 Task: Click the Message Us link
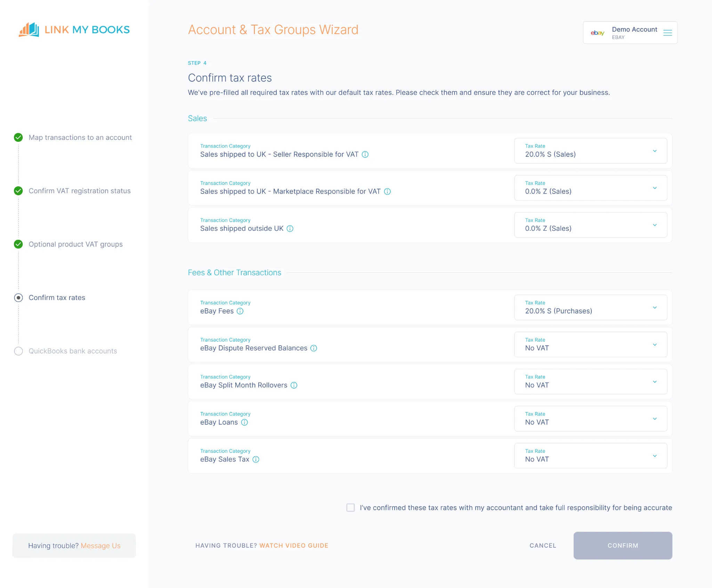100,546
